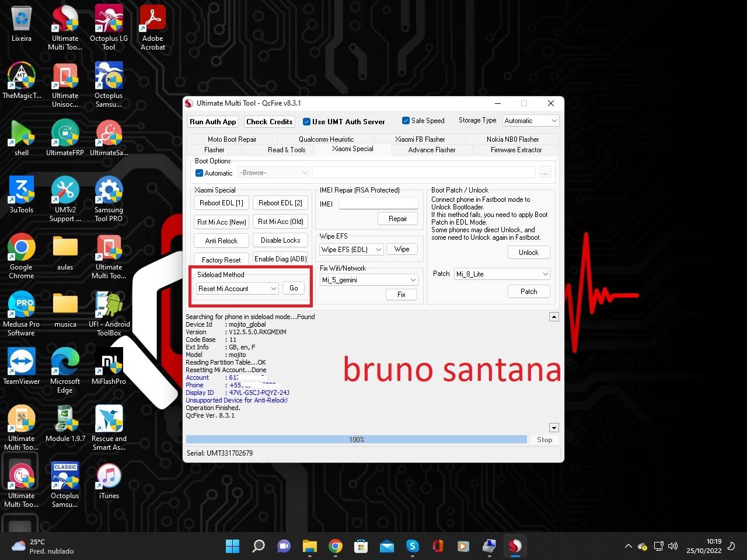Switch to Xiaomi FB Flasher tab

[x=420, y=139]
